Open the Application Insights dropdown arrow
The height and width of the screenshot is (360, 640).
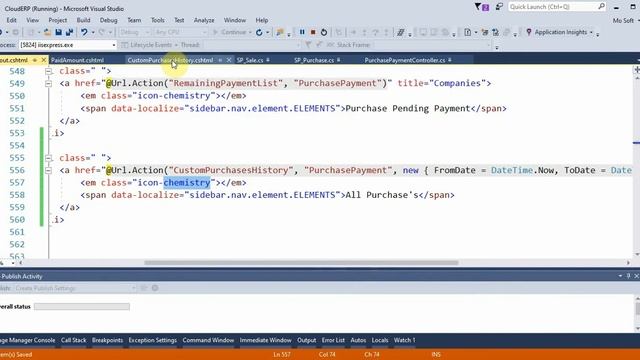pyautogui.click(x=591, y=32)
